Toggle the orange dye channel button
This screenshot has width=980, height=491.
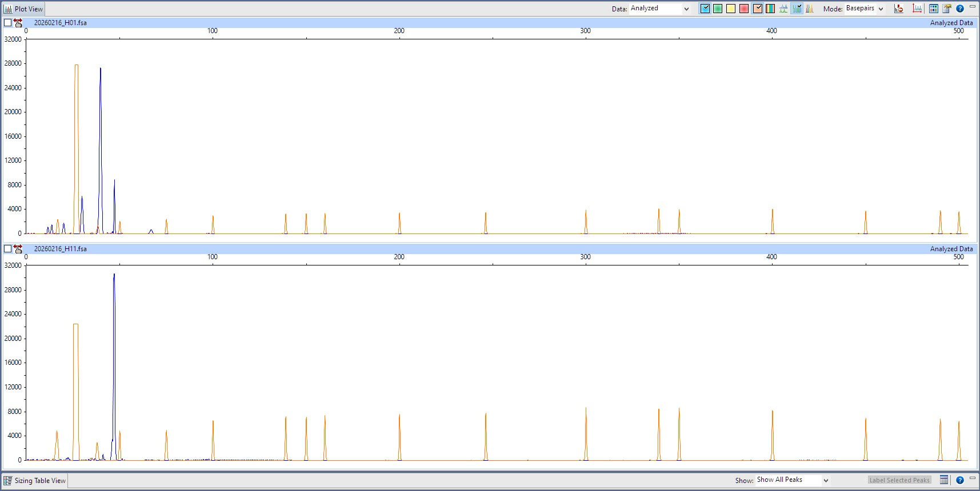[x=758, y=9]
